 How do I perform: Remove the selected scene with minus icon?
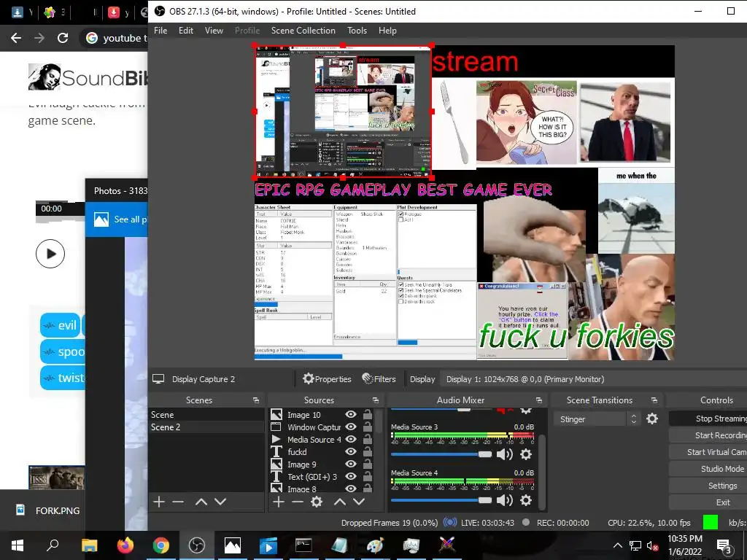click(x=178, y=502)
